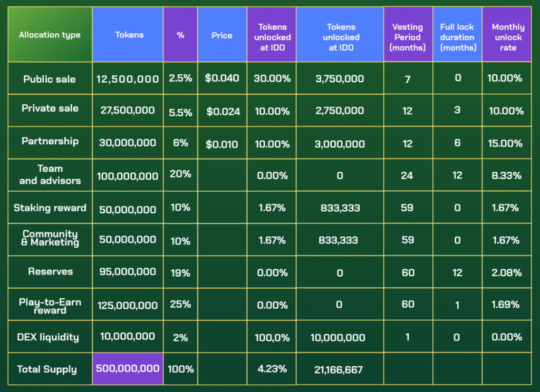This screenshot has height=392, width=540.
Task: Select the Monthly unlock rate header
Action: [x=508, y=37]
